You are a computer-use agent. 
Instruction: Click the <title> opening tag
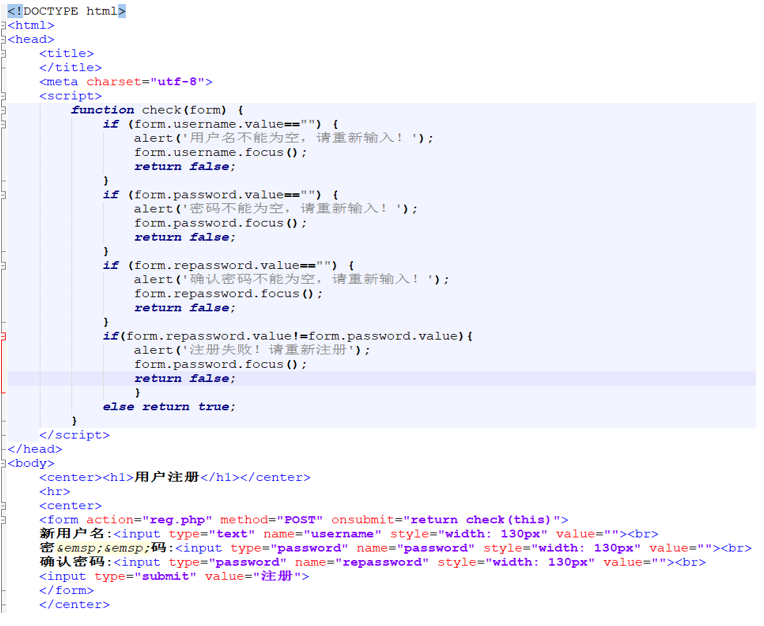(66, 54)
